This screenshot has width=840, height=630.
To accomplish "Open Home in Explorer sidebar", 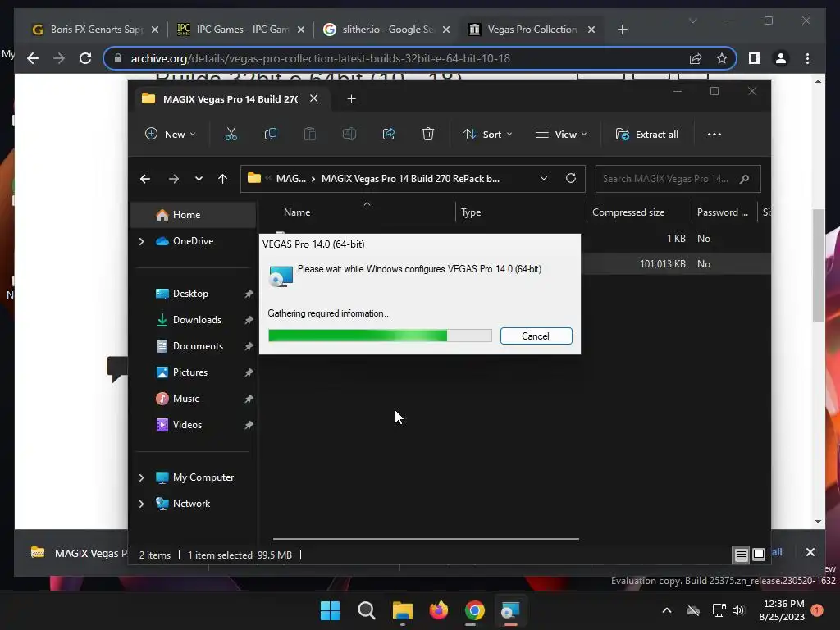I will tap(193, 215).
